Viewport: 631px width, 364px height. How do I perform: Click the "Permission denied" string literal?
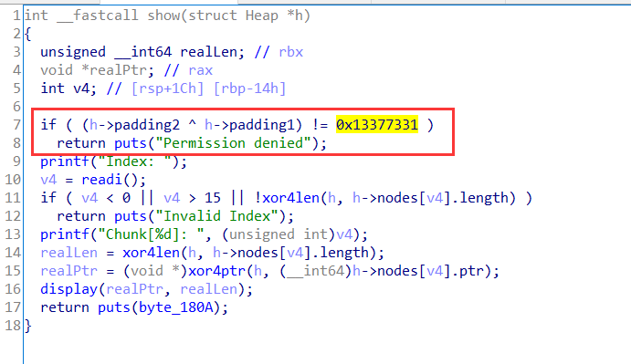pyautogui.click(x=233, y=143)
